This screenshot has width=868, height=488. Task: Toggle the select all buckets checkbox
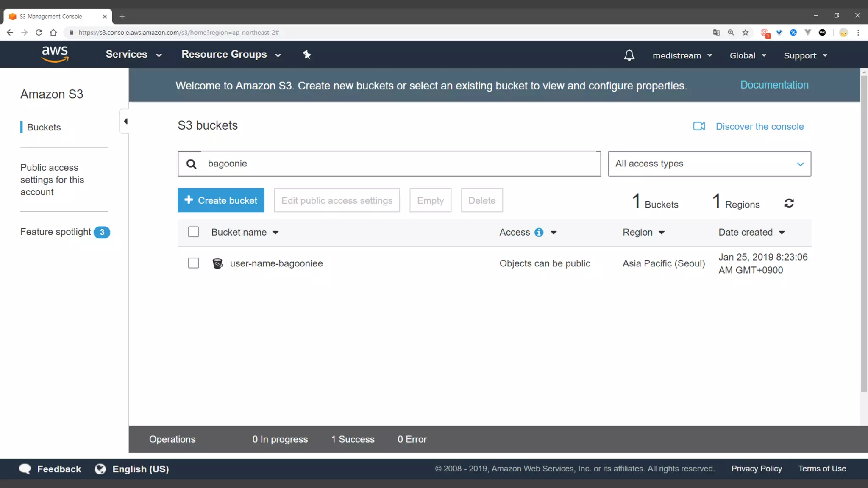click(193, 232)
